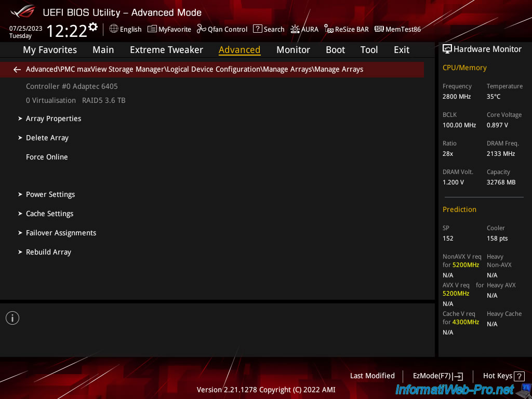This screenshot has width=532, height=399.
Task: Open Power Settings submenu label
Action: coord(50,195)
